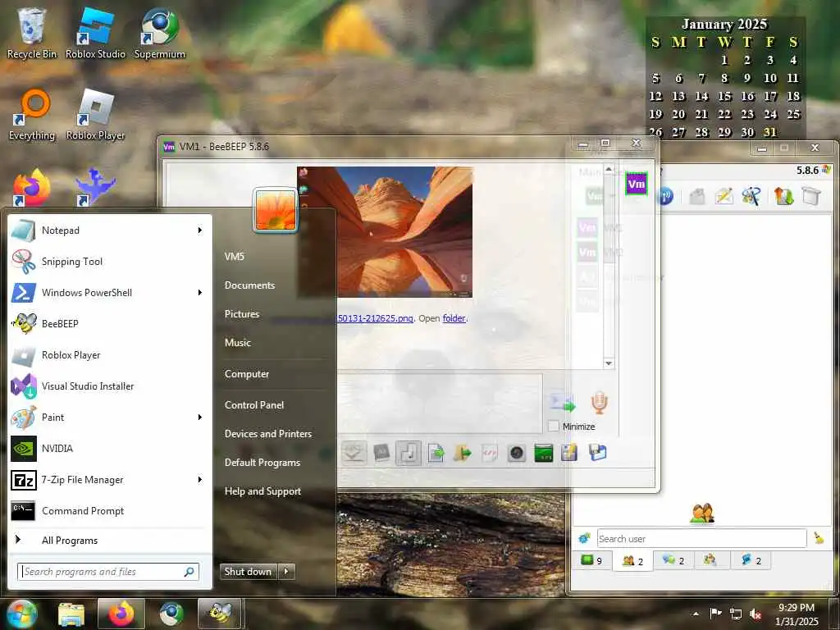Click the 50131-212625.png file link

tap(375, 318)
